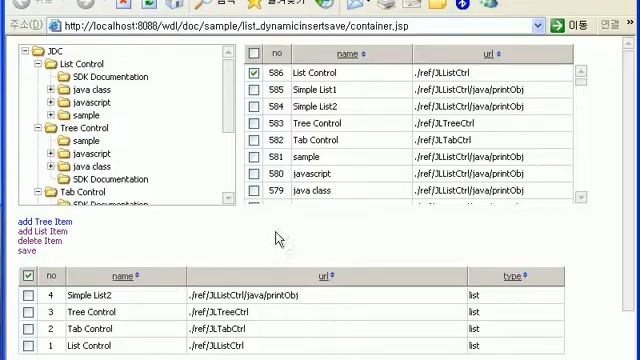Check the checkbox for lower row 1 List Control
The height and width of the screenshot is (360, 640).
coord(28,346)
